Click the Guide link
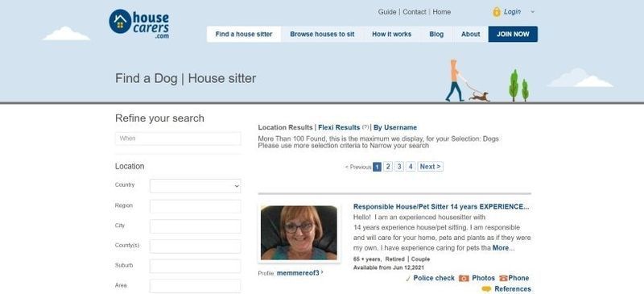The height and width of the screenshot is (294, 644). (x=387, y=12)
